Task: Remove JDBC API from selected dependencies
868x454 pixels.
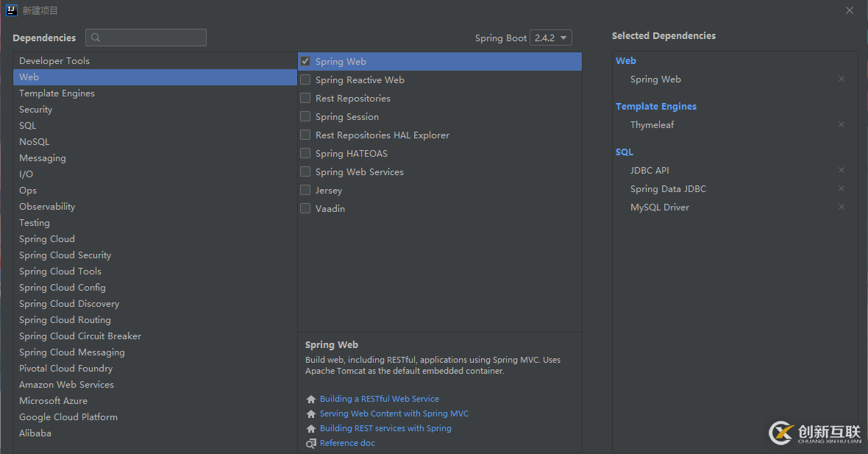Action: coord(842,171)
